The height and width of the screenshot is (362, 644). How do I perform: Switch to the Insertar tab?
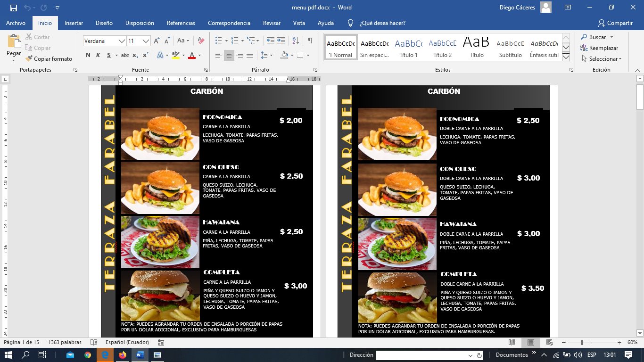[x=74, y=23]
